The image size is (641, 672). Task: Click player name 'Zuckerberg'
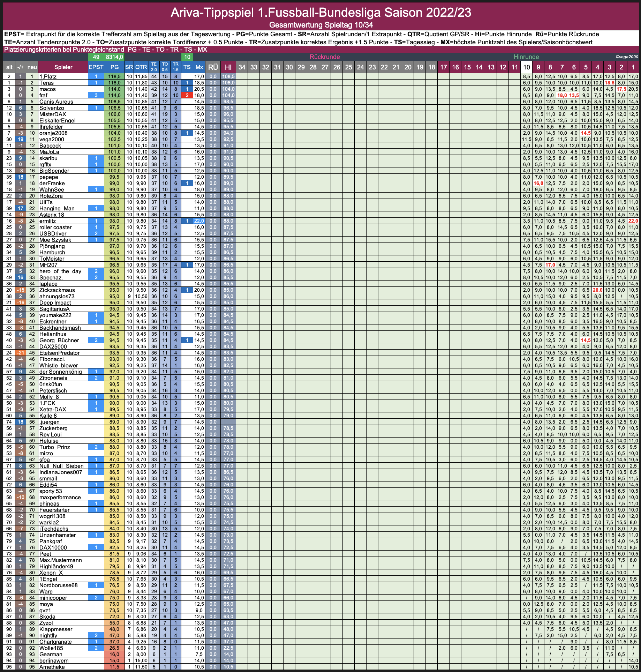(53, 428)
